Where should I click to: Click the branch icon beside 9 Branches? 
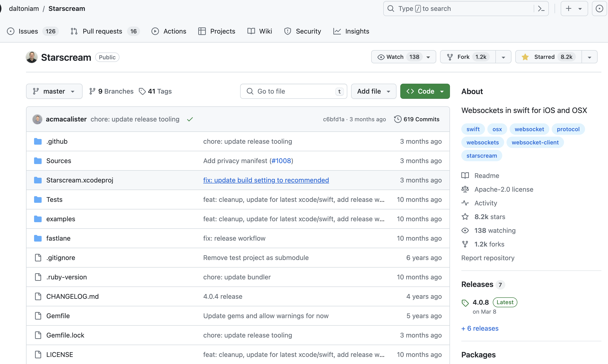coord(93,91)
